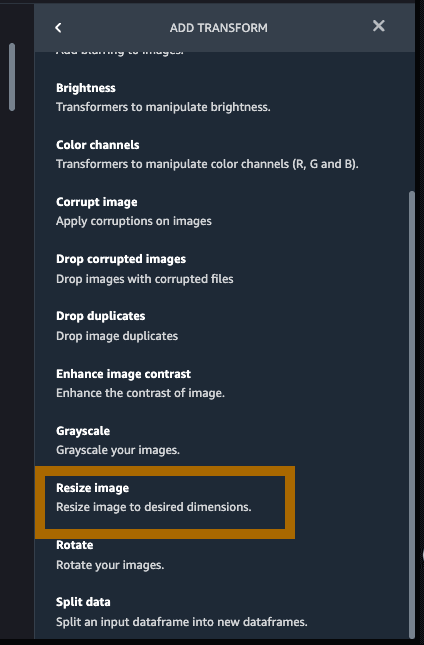The height and width of the screenshot is (645, 424).
Task: Click 'Drop images with corrupted files' description
Action: 145,279
